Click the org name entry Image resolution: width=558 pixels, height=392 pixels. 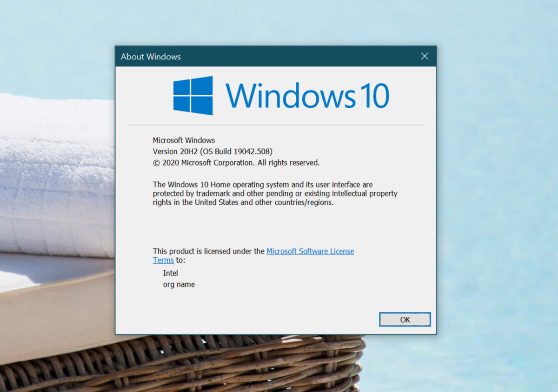(179, 284)
